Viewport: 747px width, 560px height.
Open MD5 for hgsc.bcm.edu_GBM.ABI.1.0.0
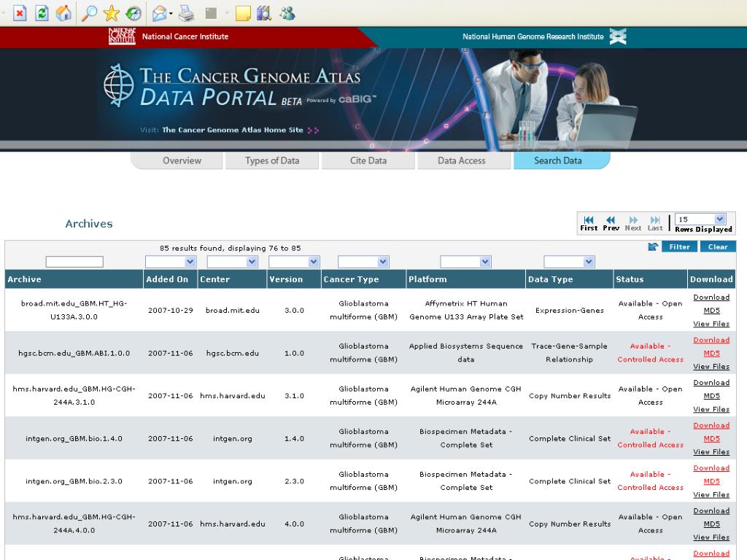pyautogui.click(x=712, y=354)
